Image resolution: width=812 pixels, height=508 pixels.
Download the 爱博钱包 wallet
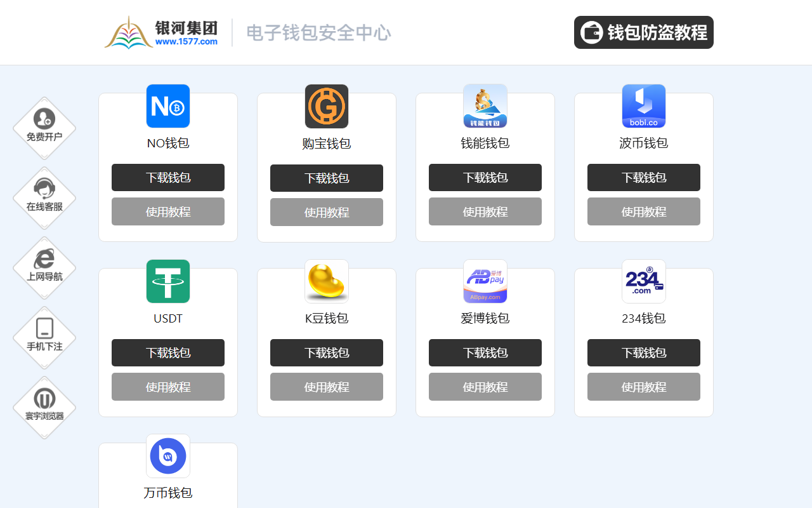tap(485, 353)
